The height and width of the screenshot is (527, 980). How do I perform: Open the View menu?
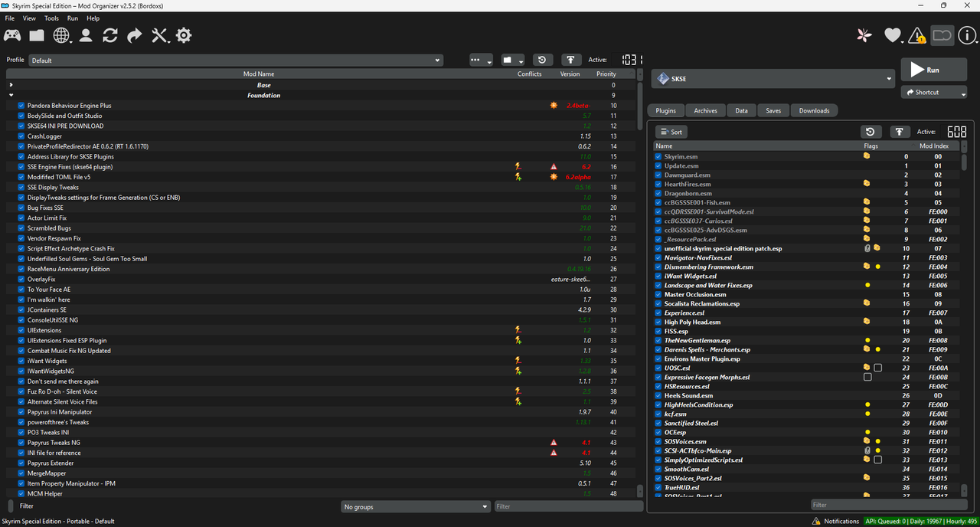(x=29, y=18)
